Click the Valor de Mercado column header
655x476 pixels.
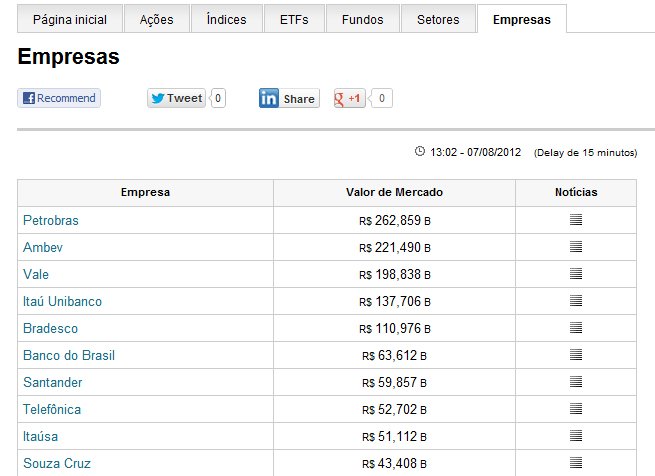coord(394,193)
